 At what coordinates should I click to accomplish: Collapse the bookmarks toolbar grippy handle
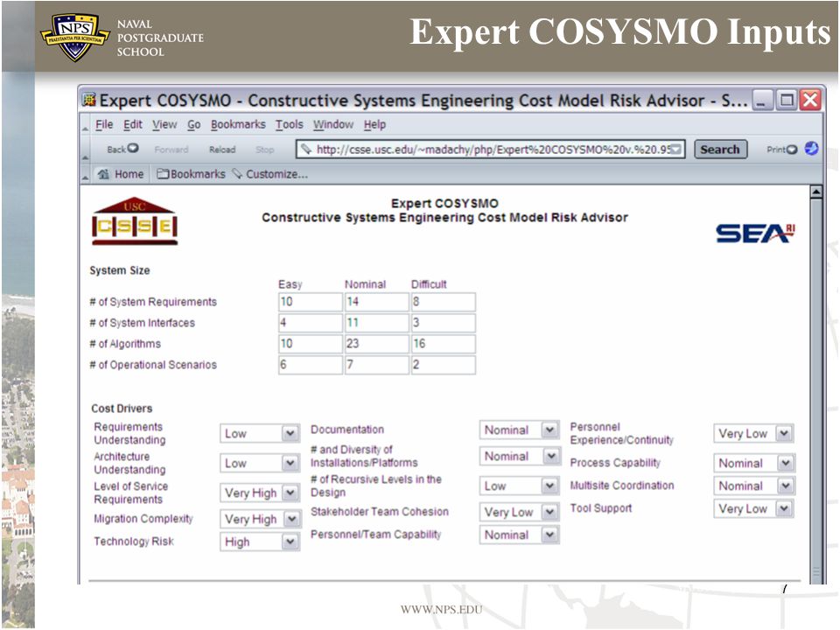click(85, 176)
